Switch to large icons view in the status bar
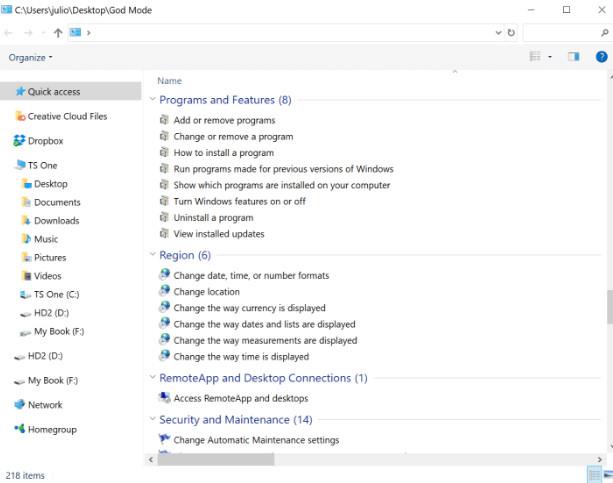The height and width of the screenshot is (483, 613). point(607,475)
